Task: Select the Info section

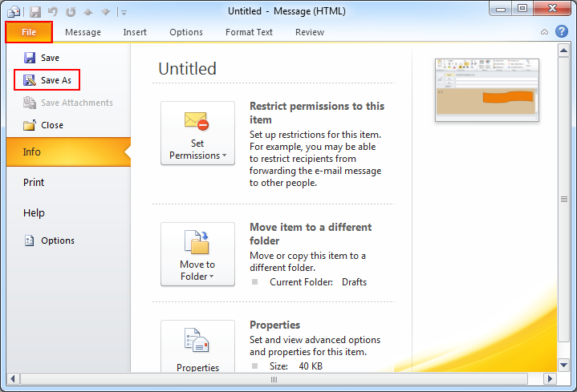Action: 68,152
